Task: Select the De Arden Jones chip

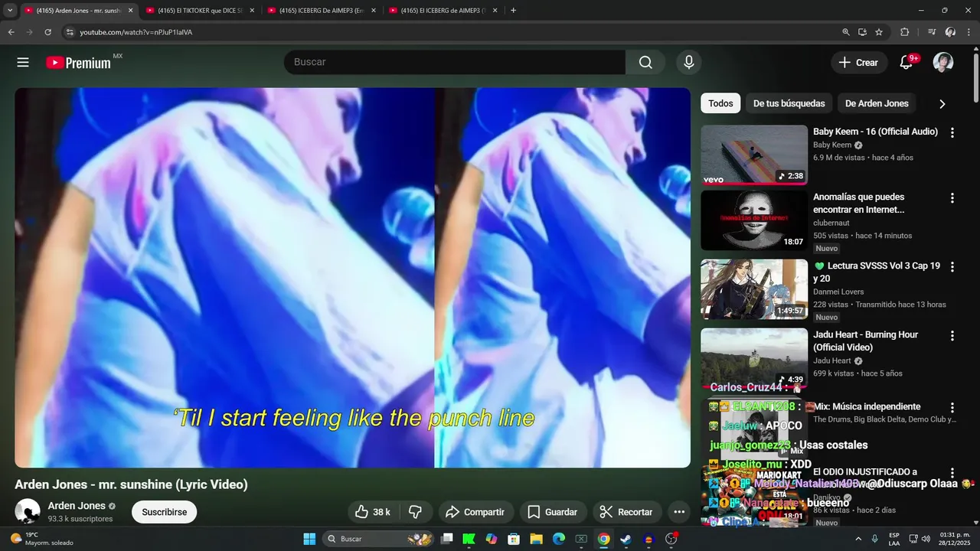Action: (877, 103)
